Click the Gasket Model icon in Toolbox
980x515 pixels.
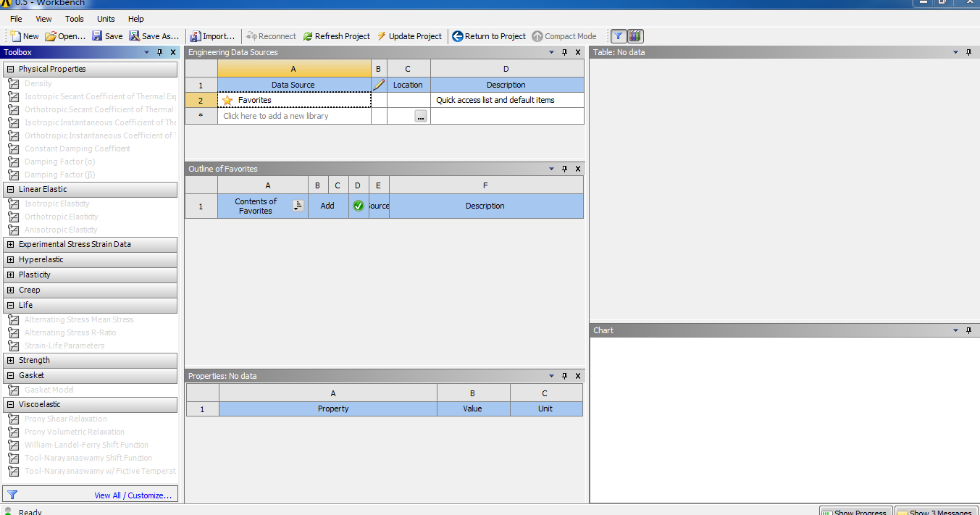pyautogui.click(x=13, y=390)
